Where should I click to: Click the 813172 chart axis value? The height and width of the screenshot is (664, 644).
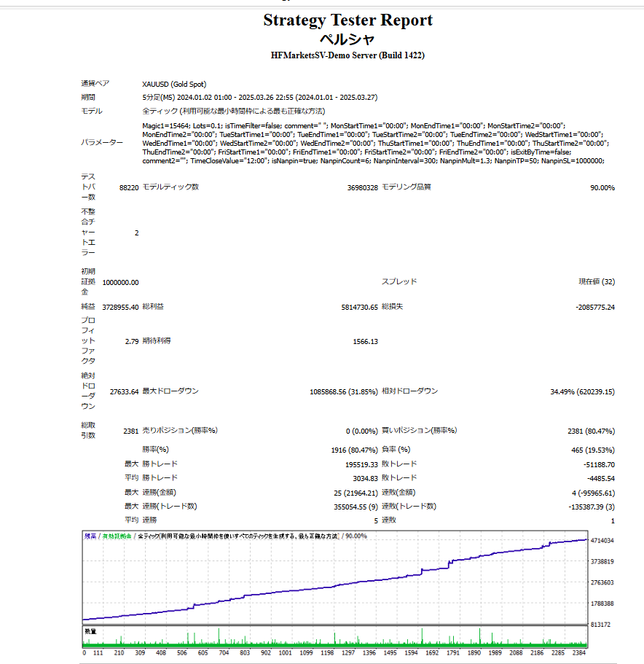coord(600,624)
